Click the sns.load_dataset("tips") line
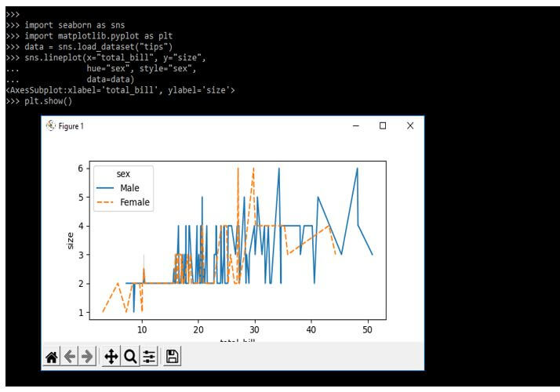The width and height of the screenshot is (560, 392). pos(89,47)
